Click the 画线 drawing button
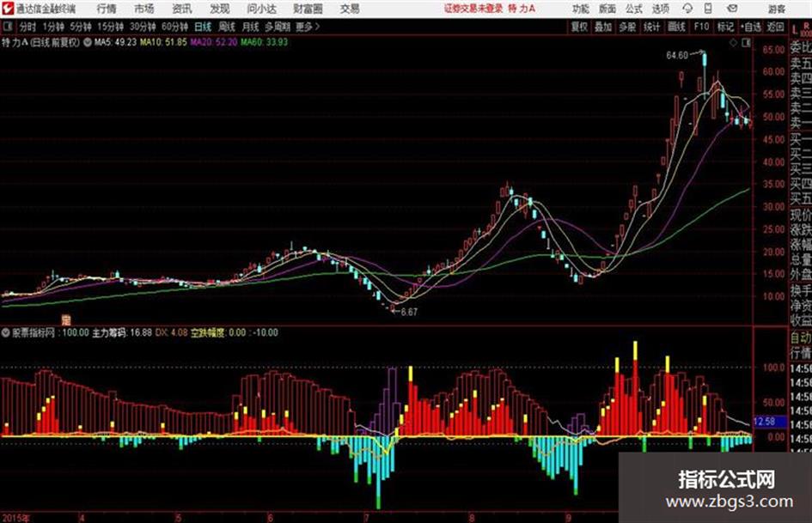Viewport: 812px width, 523px height. click(x=675, y=27)
